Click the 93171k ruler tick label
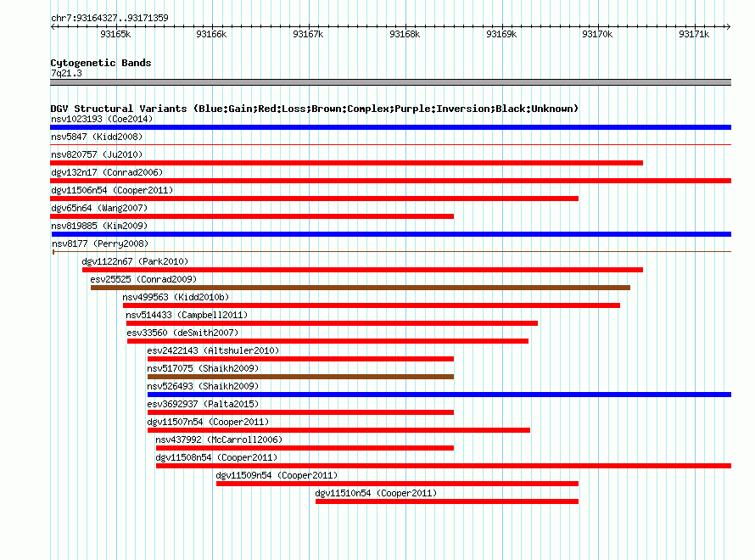755x560 pixels. click(x=694, y=34)
